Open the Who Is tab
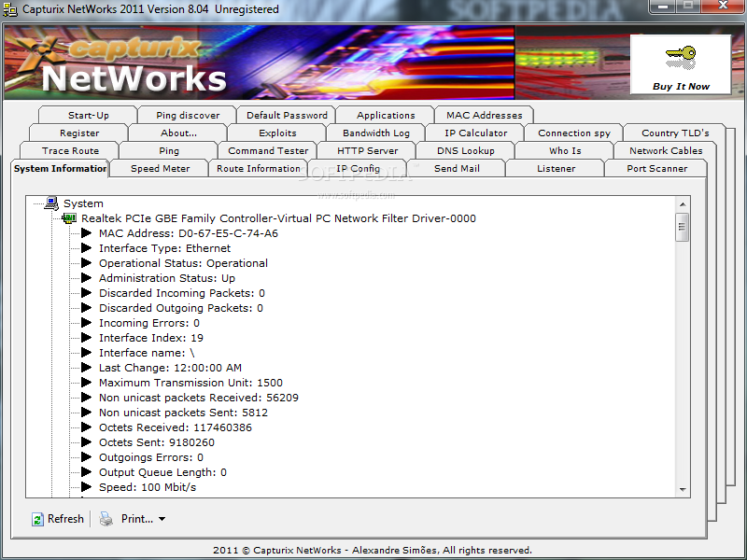The height and width of the screenshot is (560, 747). (x=565, y=151)
